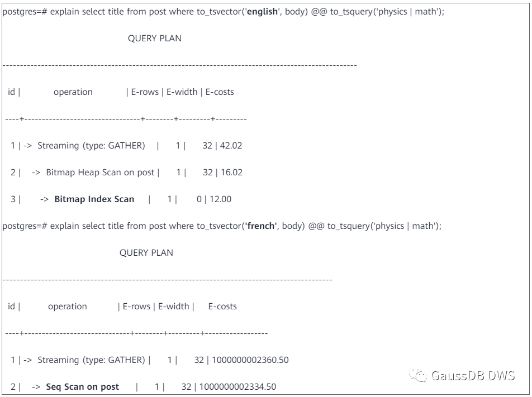Click the E-costs value 12.00

point(221,199)
